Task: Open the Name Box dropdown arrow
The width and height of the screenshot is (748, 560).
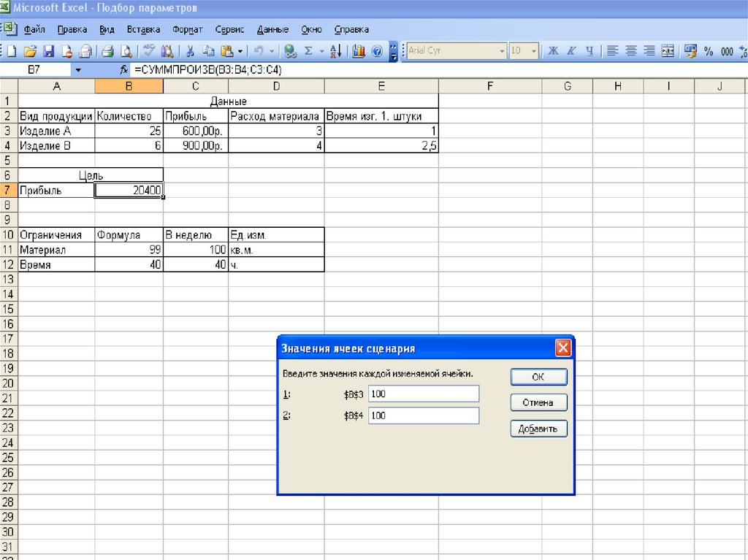Action: click(x=78, y=70)
